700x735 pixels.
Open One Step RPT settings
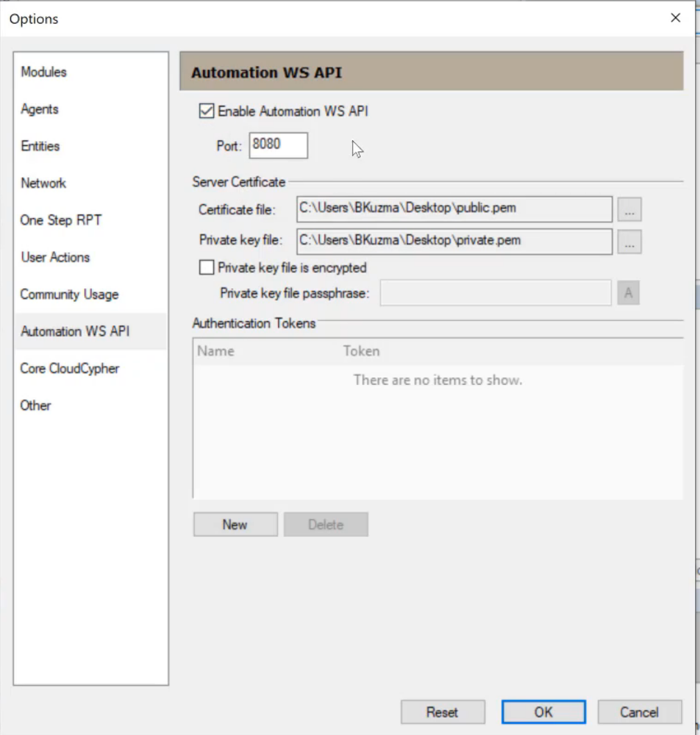point(60,220)
